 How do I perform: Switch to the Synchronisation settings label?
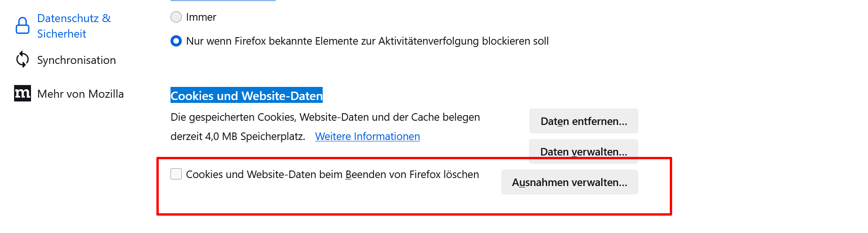coord(76,60)
